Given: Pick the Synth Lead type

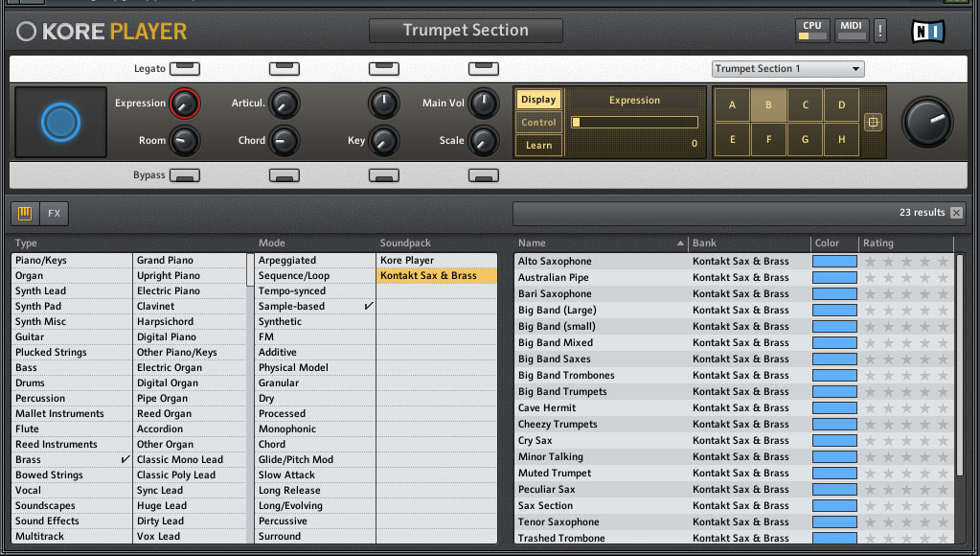Looking at the screenshot, I should (x=72, y=290).
